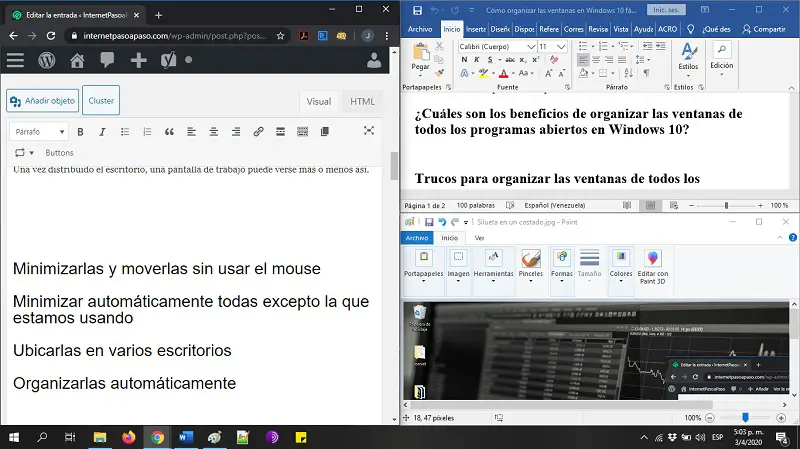Click Inic. ses. sign-in button in Word
Screen dimensions: 800x449
coord(666,10)
